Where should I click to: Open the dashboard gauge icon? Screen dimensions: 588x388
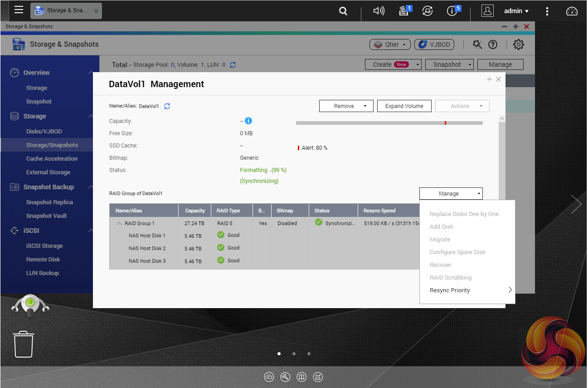[x=572, y=11]
